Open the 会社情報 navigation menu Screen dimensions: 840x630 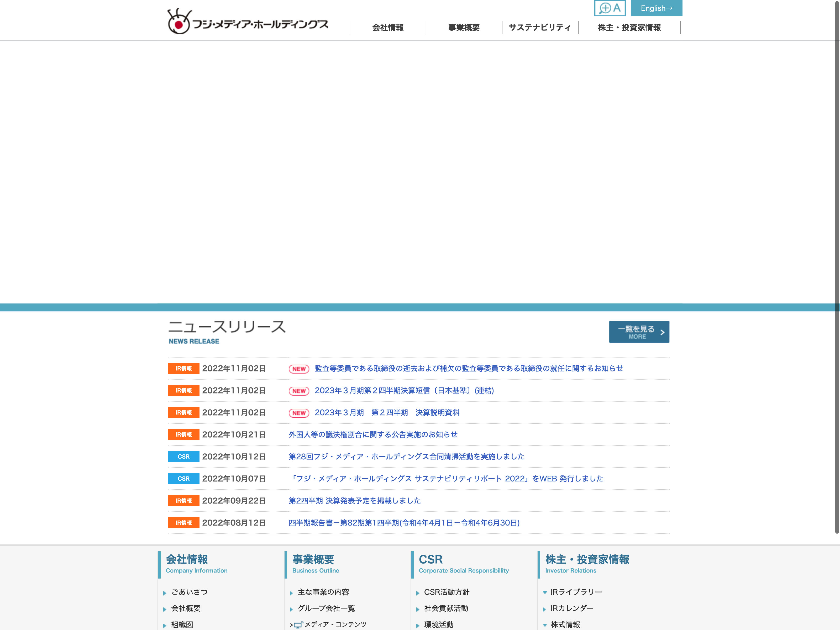click(x=388, y=28)
